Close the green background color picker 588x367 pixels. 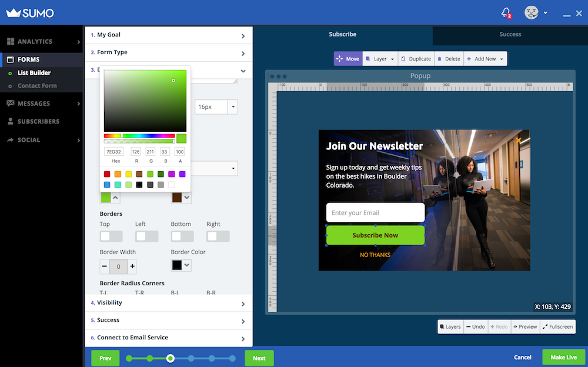110,198
